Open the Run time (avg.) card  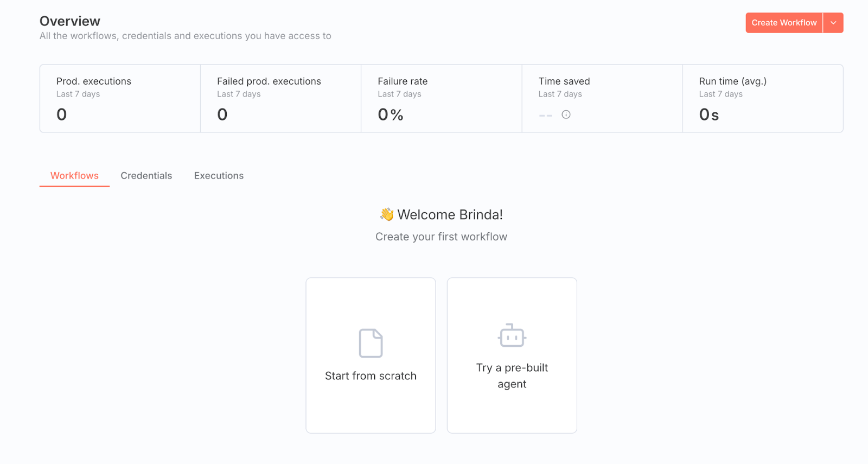coord(762,98)
